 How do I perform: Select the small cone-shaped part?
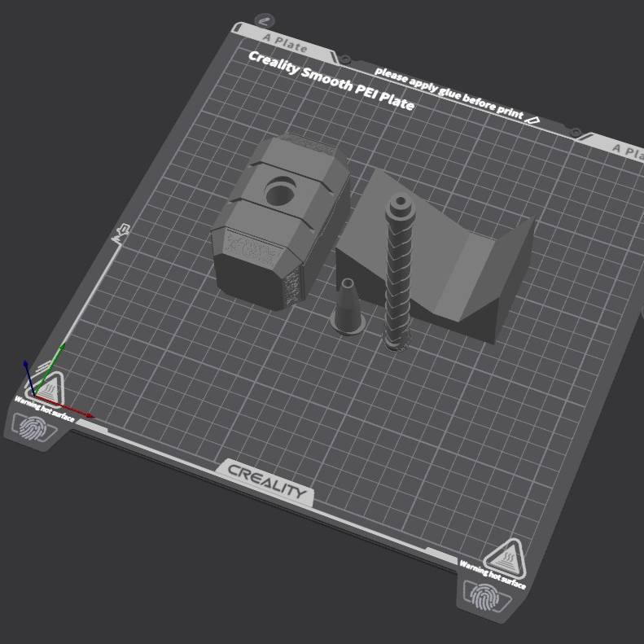348,306
